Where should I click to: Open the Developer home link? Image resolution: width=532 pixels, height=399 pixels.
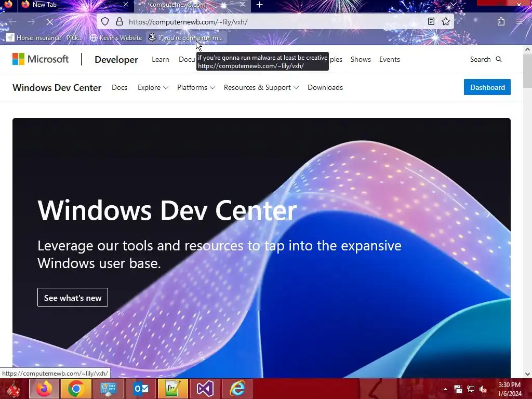(x=116, y=59)
